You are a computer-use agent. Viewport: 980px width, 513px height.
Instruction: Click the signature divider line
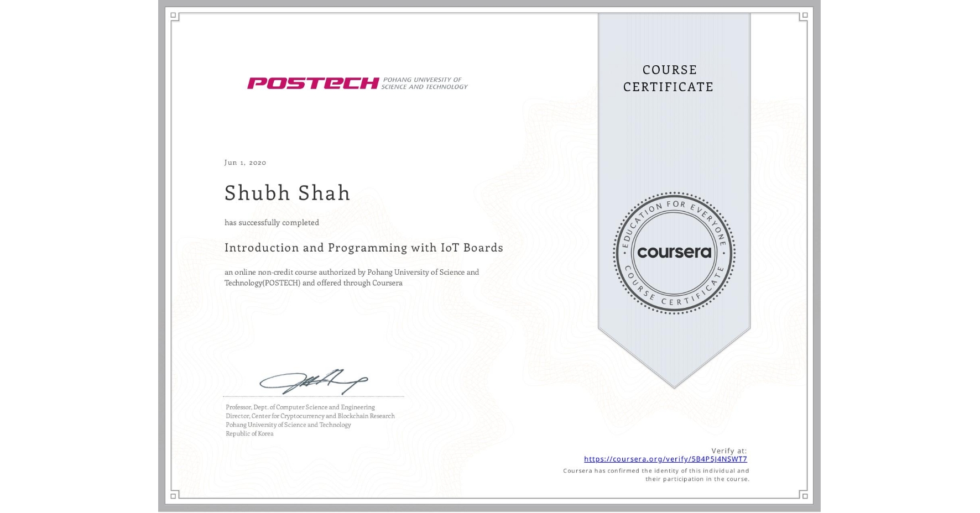(x=314, y=395)
